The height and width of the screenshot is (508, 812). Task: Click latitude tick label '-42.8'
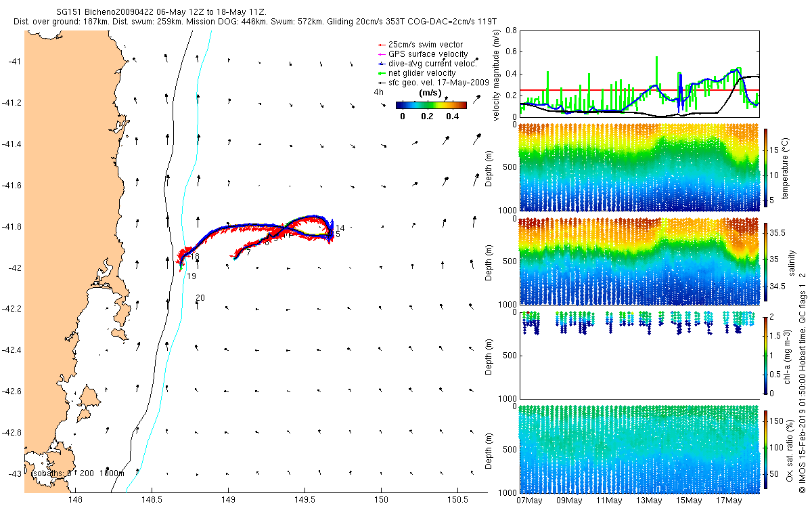click(11, 433)
